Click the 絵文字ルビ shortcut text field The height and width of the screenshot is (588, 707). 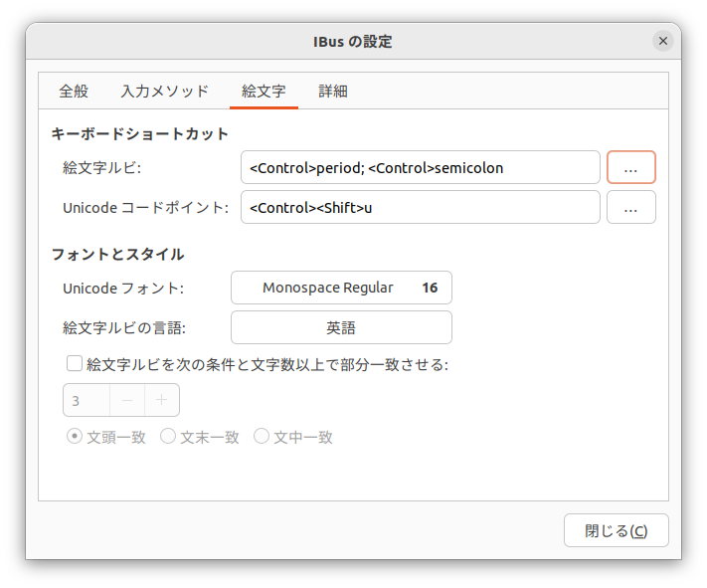pos(421,167)
